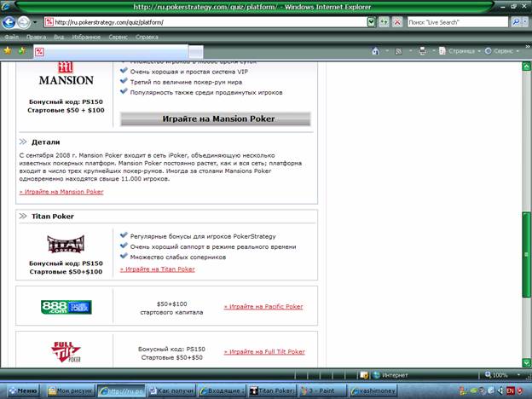
Task: Switch to Мои рисунки taskbar window
Action: (70, 390)
